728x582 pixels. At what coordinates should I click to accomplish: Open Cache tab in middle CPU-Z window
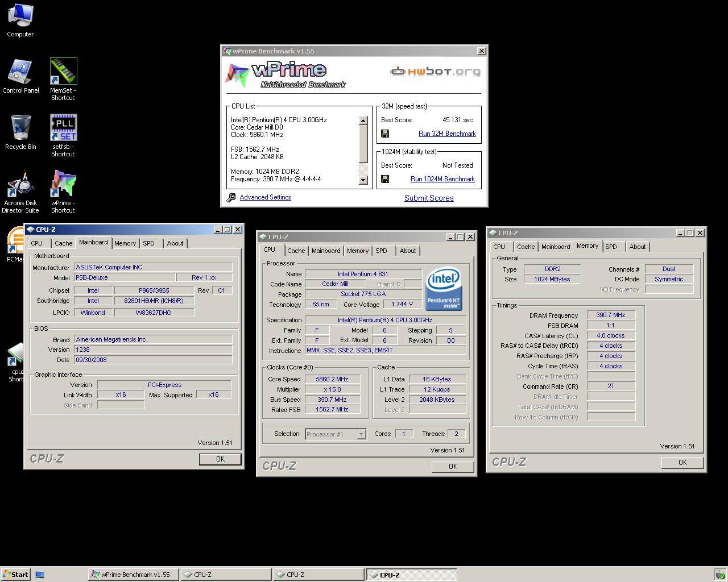coord(296,251)
